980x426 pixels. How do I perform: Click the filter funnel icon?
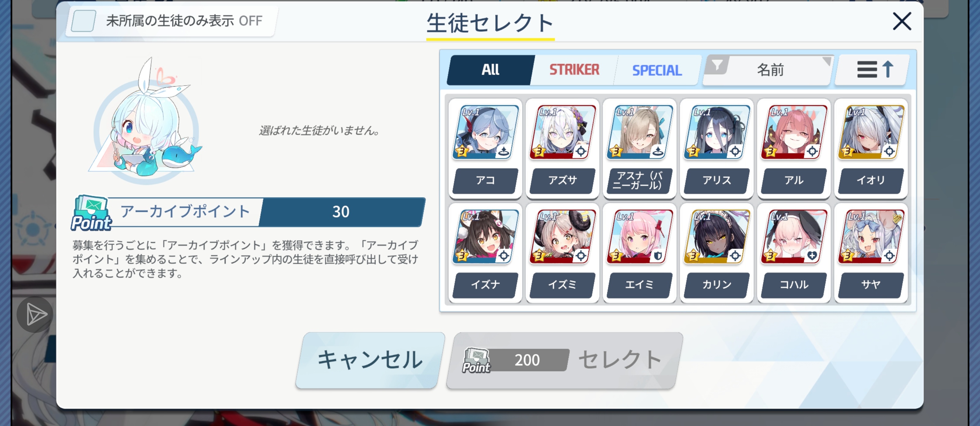(717, 66)
